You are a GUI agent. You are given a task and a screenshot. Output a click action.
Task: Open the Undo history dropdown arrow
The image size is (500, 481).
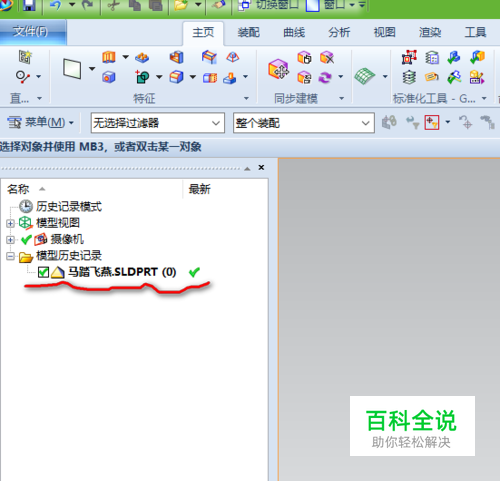click(72, 5)
